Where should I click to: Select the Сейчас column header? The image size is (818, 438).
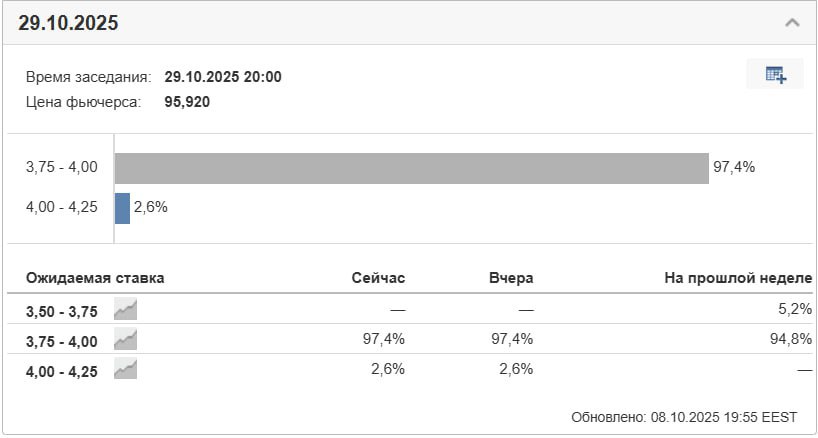[378, 278]
